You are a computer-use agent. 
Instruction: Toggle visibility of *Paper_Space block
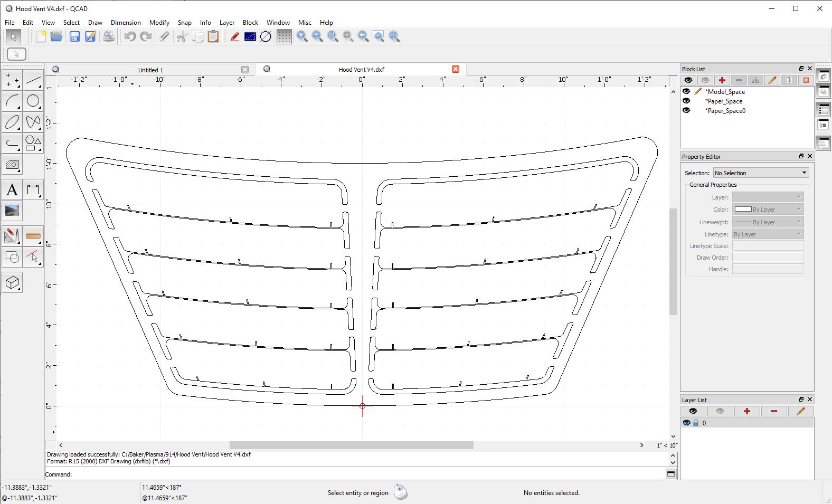tap(686, 101)
